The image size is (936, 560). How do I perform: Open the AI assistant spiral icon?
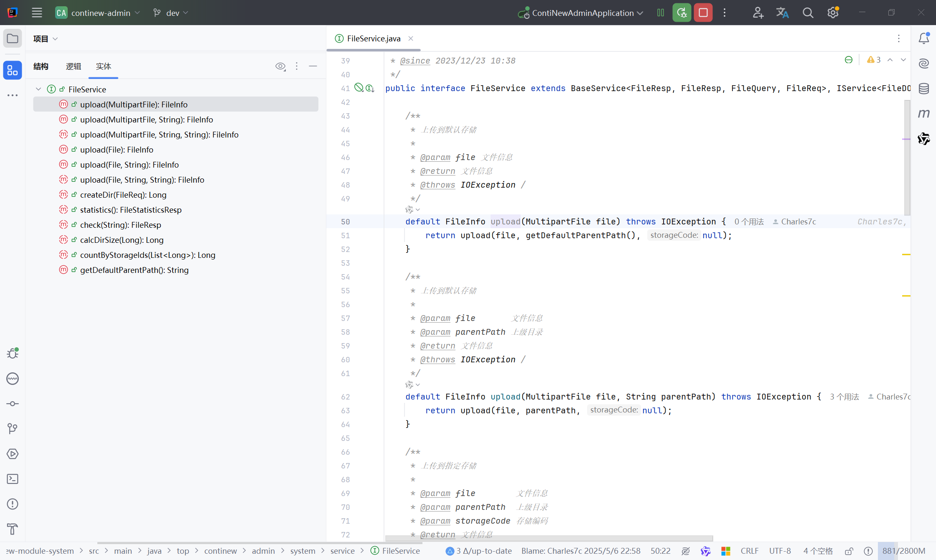tap(924, 64)
